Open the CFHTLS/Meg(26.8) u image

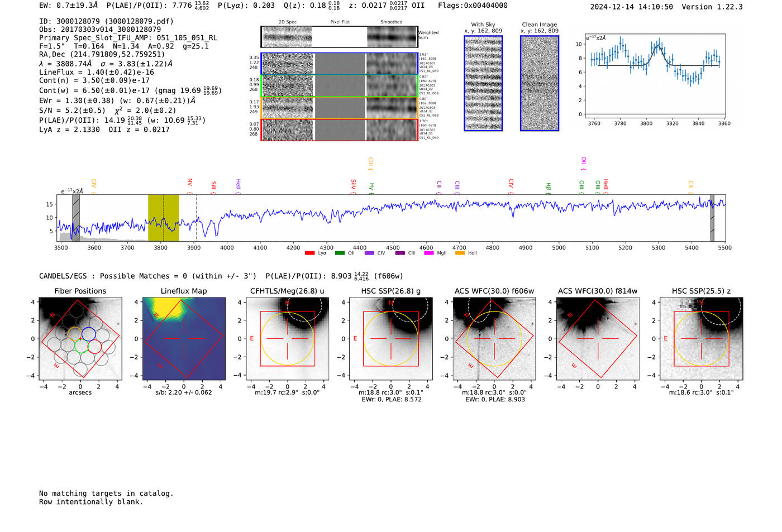coord(288,339)
